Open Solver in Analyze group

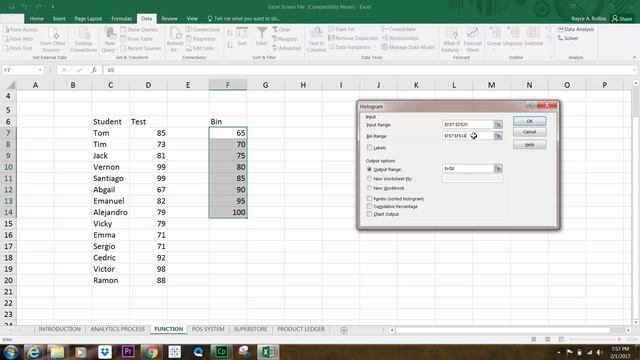pyautogui.click(x=568, y=38)
